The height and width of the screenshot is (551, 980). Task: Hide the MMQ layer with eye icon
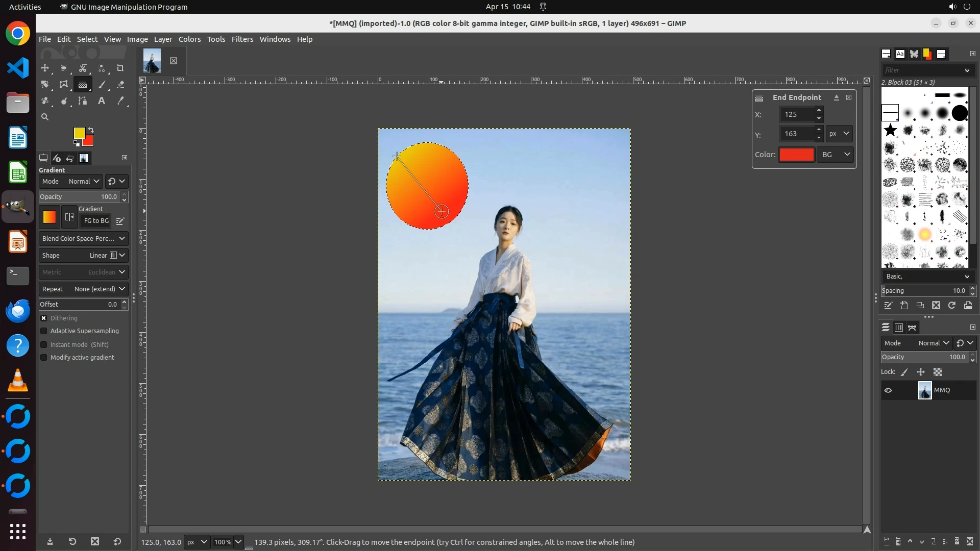[x=888, y=390]
